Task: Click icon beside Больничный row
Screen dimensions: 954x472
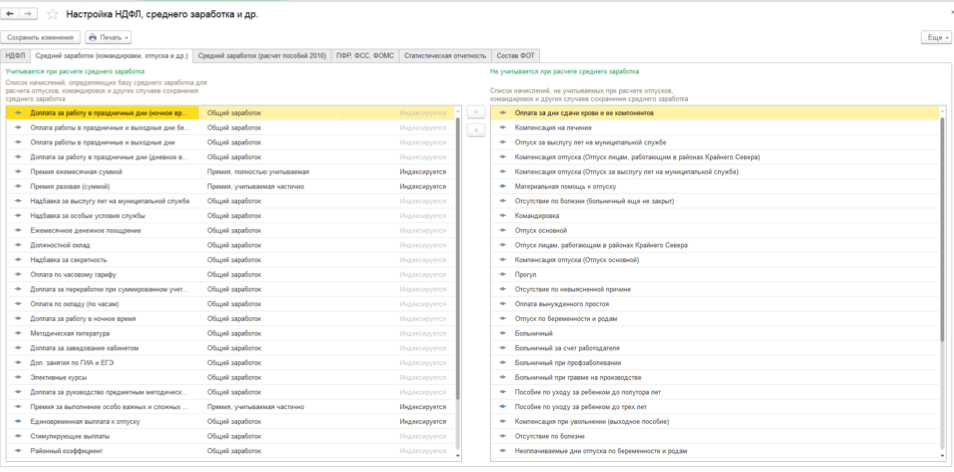Action: click(503, 333)
